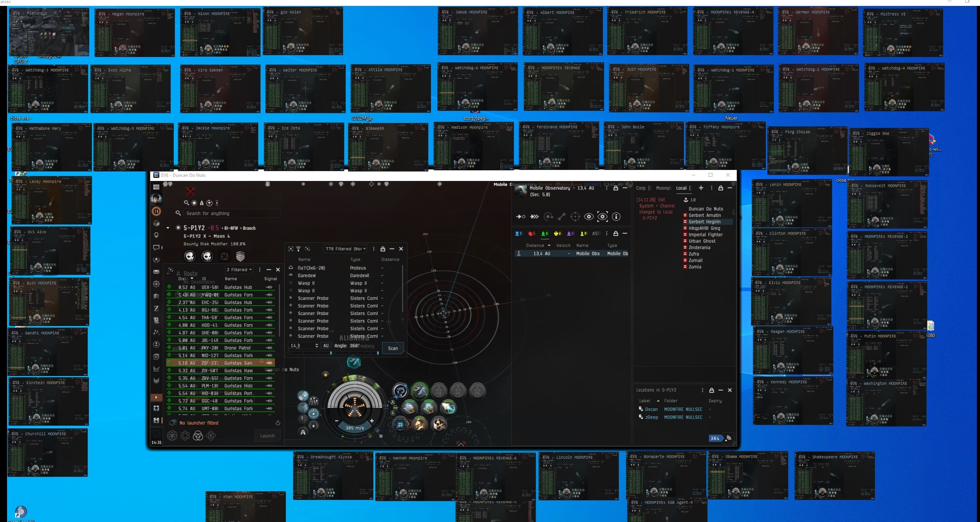Lock the Locations in 5-P1Y2 window
This screenshot has width=980, height=522.
coord(712,390)
